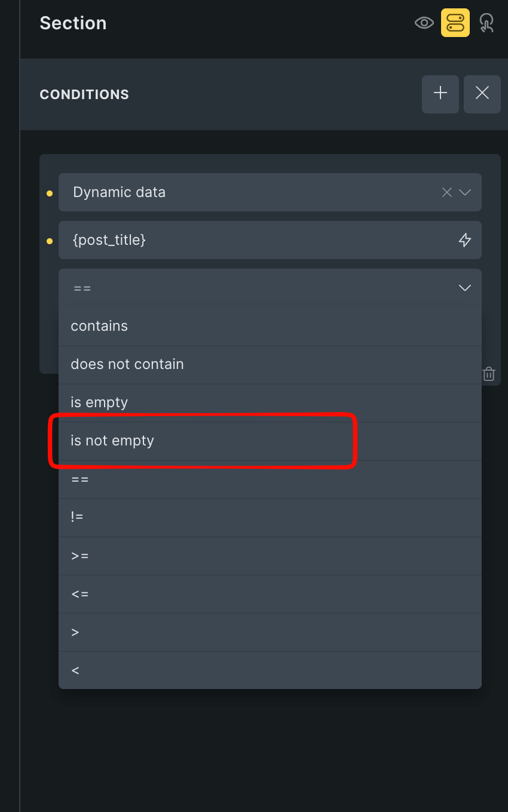Expand the Dynamic data dropdown
The image size is (508, 812).
465,192
